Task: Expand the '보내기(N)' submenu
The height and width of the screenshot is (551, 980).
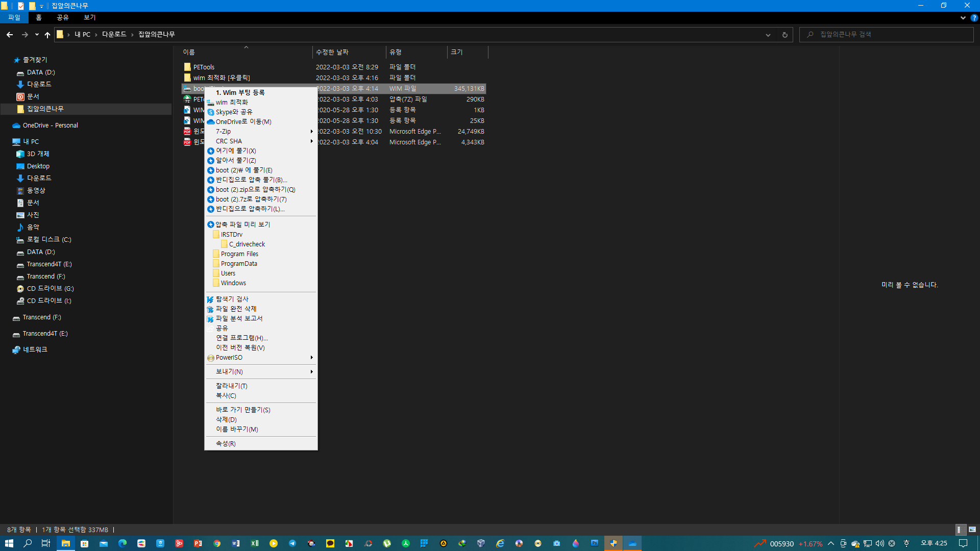Action: coord(261,371)
